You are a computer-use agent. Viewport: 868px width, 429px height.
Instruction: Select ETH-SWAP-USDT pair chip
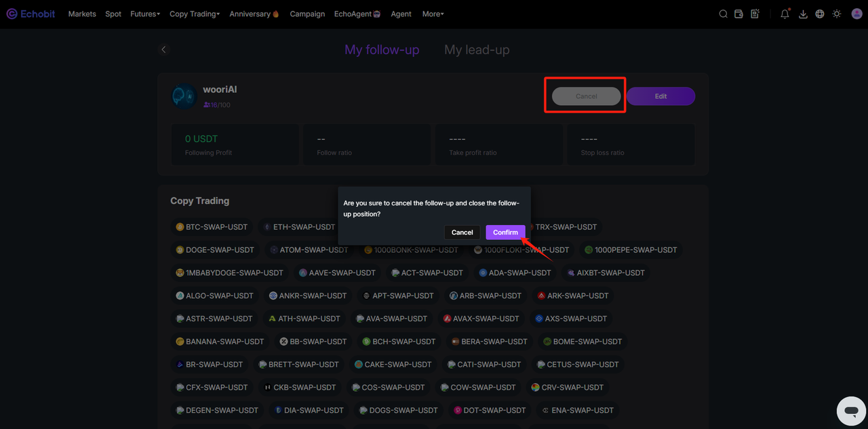click(x=299, y=227)
